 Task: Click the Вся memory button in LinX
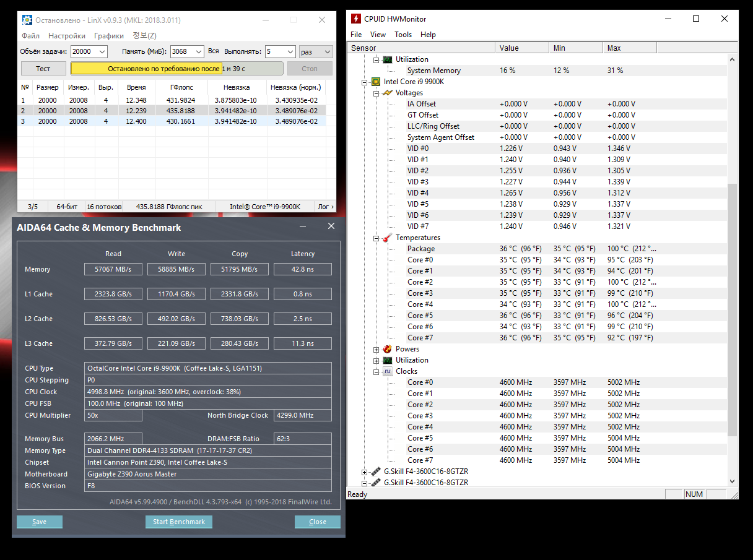point(214,52)
